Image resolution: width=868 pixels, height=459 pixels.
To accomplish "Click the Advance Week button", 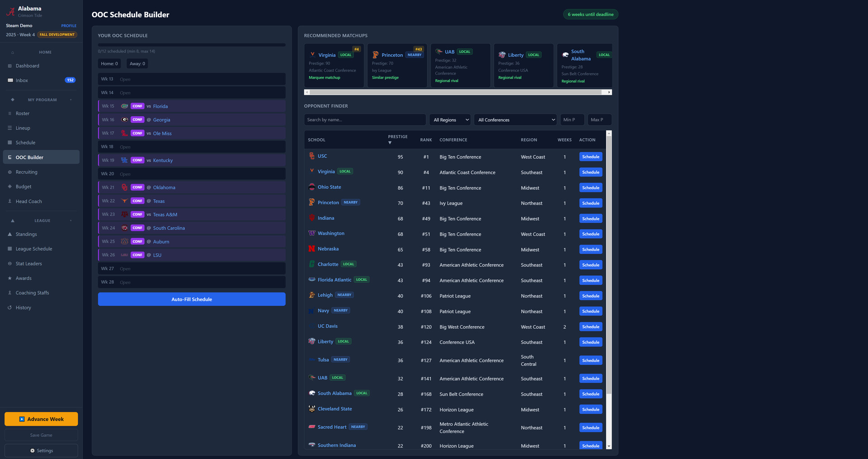I will 41,419.
